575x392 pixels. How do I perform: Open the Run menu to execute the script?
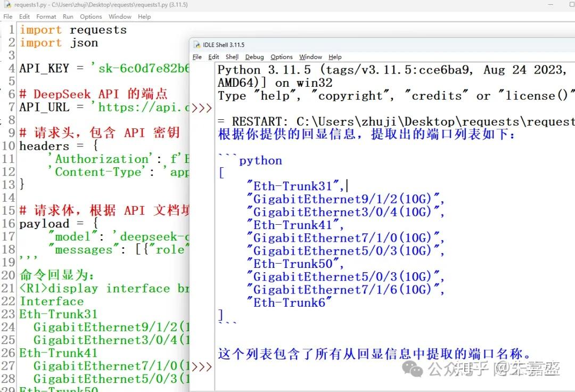point(68,17)
